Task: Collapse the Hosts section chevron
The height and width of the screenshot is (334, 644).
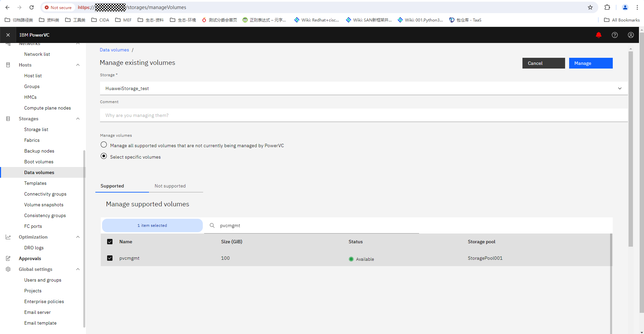Action: pyautogui.click(x=78, y=65)
